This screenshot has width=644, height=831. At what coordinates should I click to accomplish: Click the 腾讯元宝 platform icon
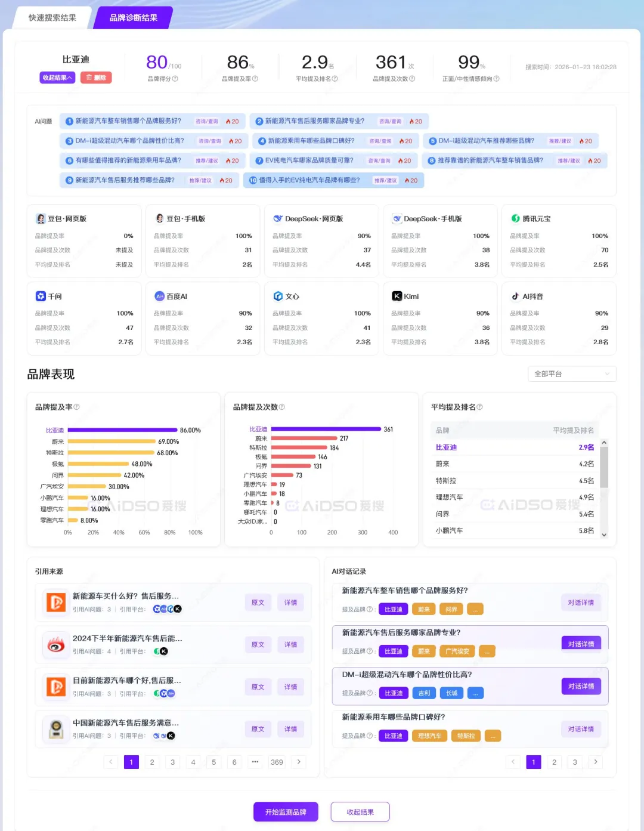click(x=515, y=219)
